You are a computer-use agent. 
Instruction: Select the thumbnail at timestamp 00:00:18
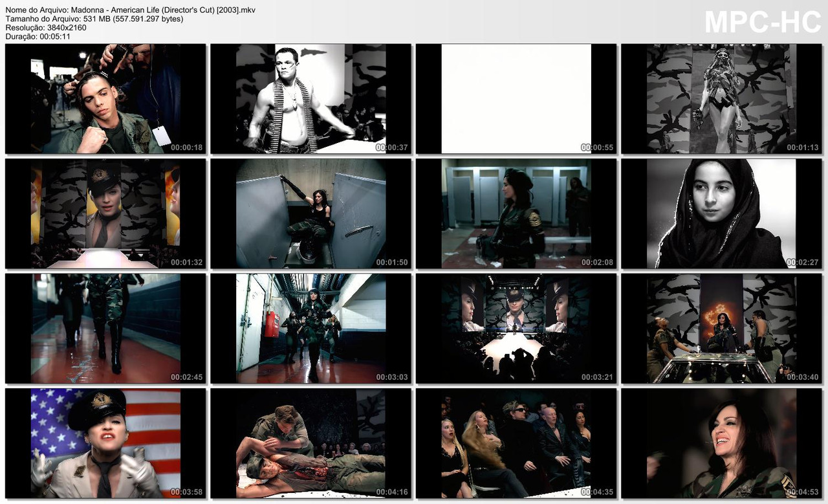[x=105, y=98]
